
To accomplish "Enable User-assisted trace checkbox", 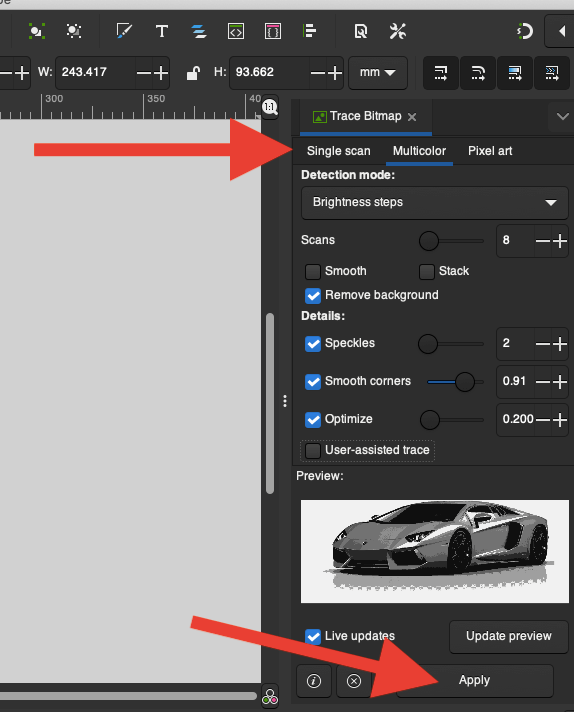I will click(x=313, y=451).
